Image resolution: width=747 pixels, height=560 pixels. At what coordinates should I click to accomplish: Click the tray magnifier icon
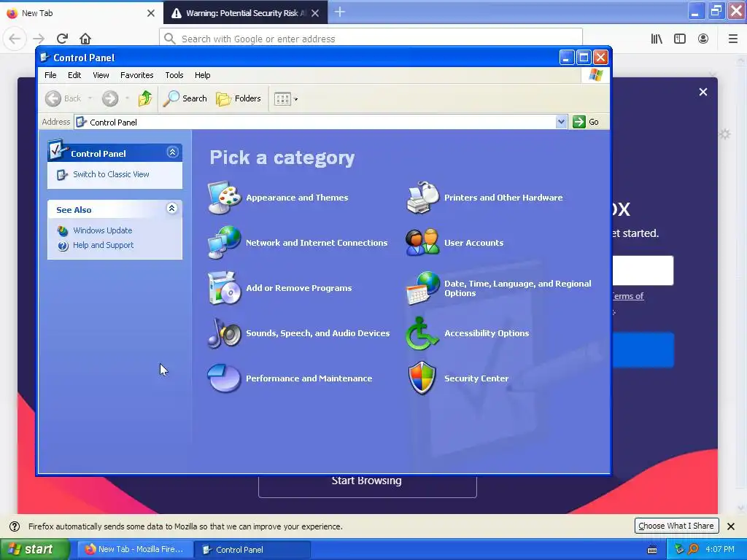click(x=694, y=550)
